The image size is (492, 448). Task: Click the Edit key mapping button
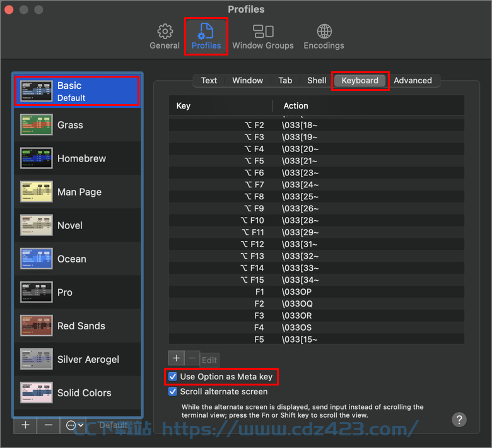click(x=209, y=360)
